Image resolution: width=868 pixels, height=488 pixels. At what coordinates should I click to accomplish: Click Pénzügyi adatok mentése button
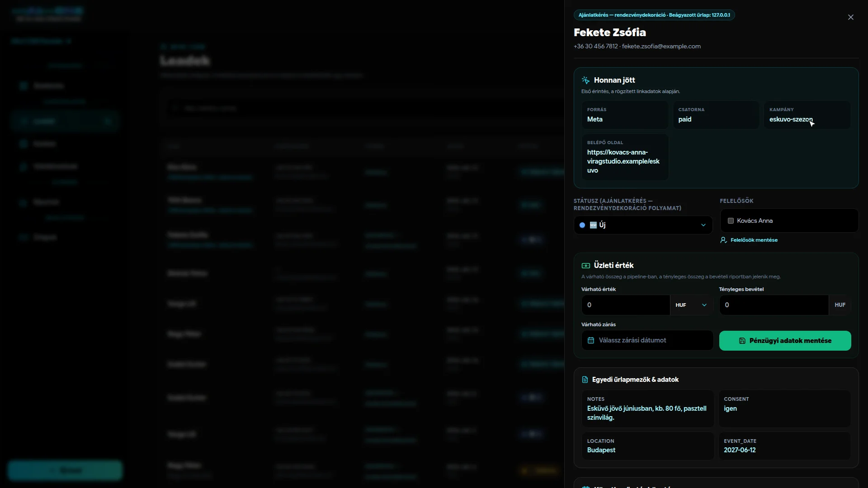coord(785,341)
